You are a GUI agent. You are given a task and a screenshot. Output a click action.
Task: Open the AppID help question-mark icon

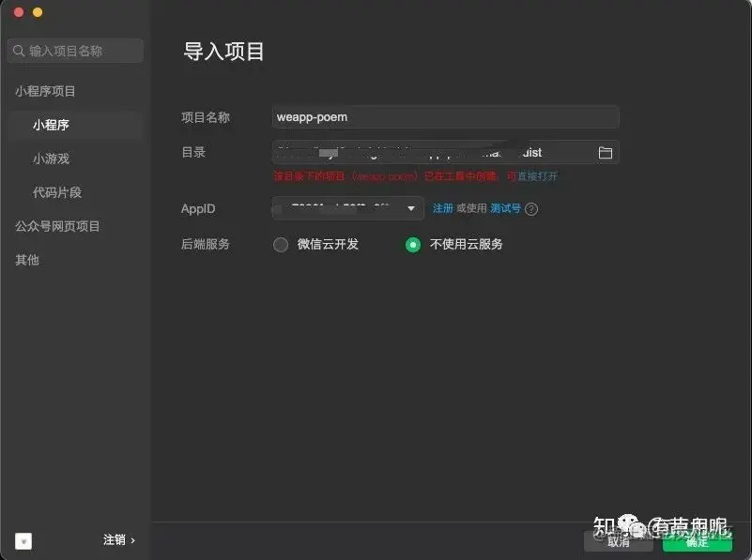pos(531,209)
